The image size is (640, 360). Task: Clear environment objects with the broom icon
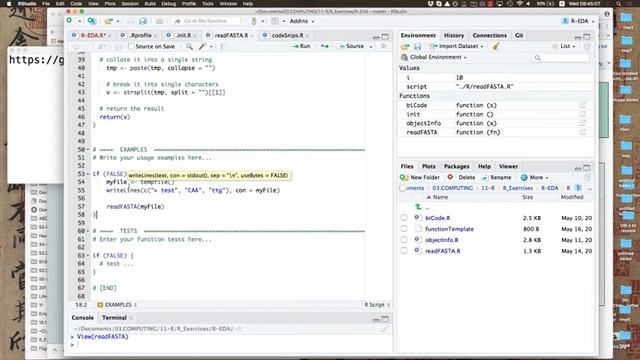[496, 46]
